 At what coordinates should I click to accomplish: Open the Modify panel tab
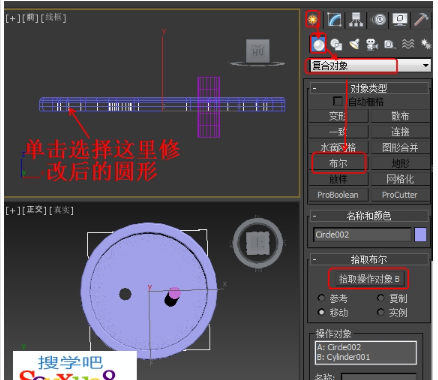334,19
